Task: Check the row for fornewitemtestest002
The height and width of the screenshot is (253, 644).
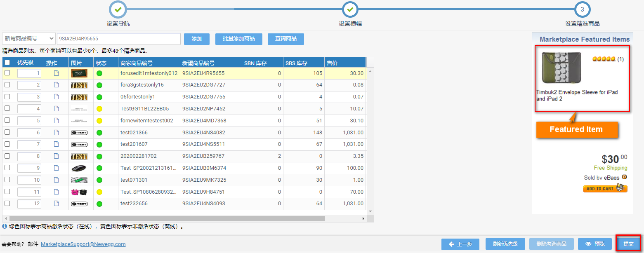Action: click(7, 121)
